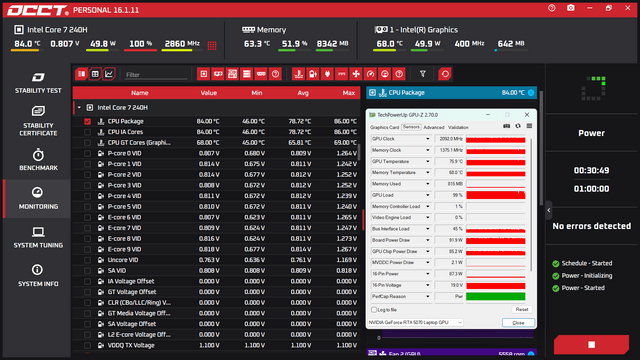640x360 pixels.
Task: Select the Monitoring sidebar item
Action: (38, 198)
